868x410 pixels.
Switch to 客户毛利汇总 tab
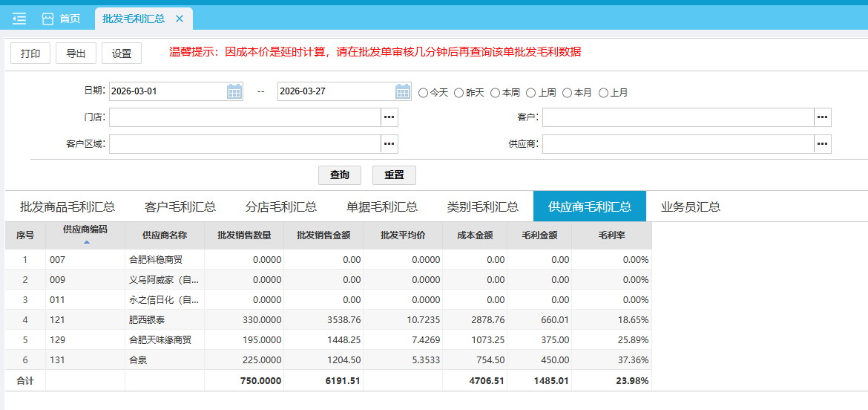point(180,206)
